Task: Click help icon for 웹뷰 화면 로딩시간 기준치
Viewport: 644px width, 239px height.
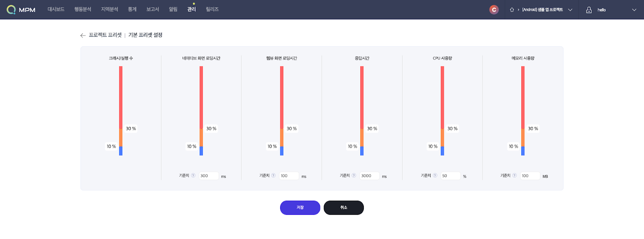Action: point(273,175)
